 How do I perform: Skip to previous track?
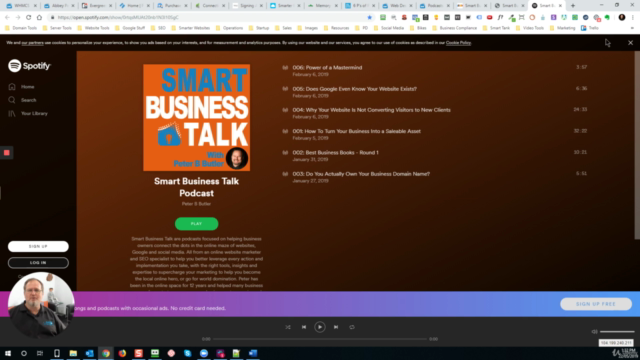click(304, 327)
